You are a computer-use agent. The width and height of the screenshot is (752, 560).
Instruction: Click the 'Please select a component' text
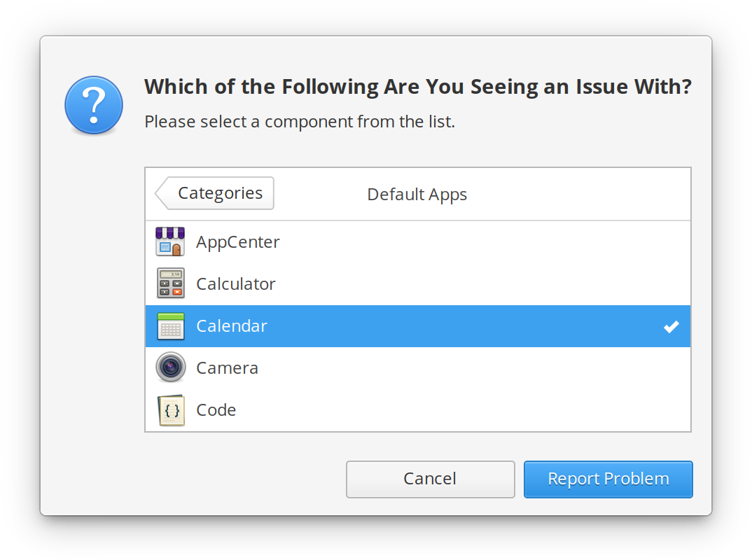[300, 122]
